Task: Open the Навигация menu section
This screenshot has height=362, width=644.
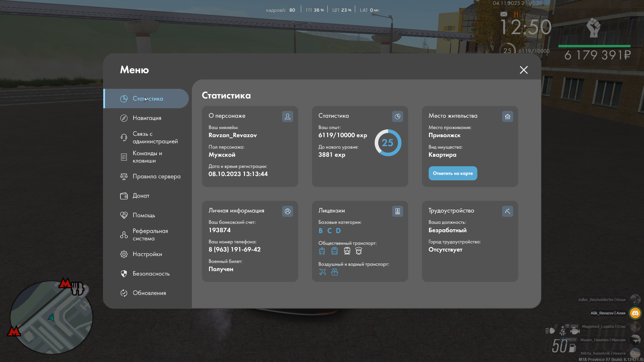Action: click(x=147, y=118)
